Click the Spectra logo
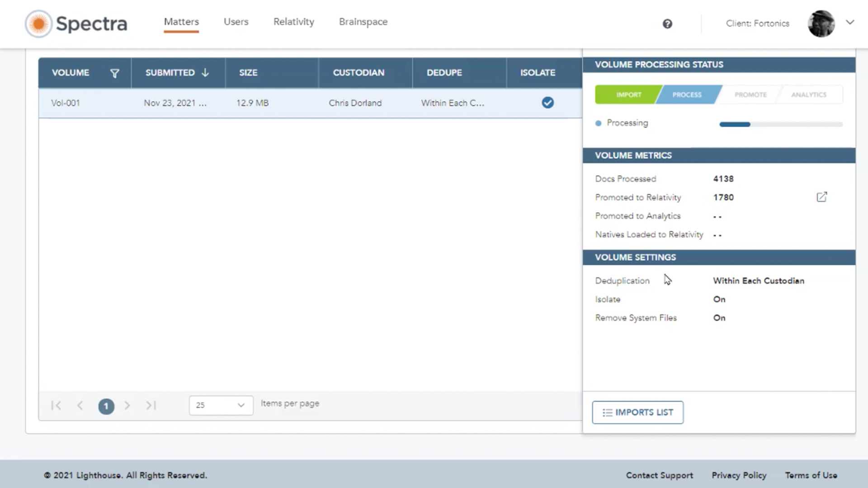Screen dimensions: 868x488 [x=76, y=23]
